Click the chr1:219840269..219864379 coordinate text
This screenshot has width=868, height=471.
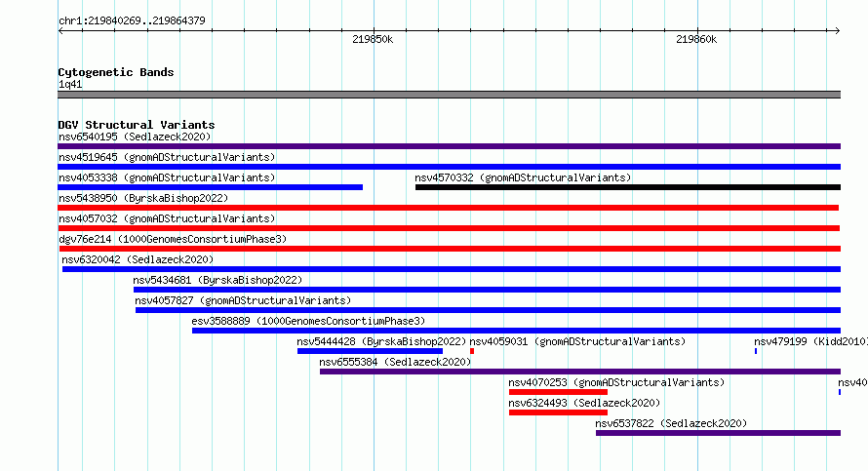click(132, 20)
